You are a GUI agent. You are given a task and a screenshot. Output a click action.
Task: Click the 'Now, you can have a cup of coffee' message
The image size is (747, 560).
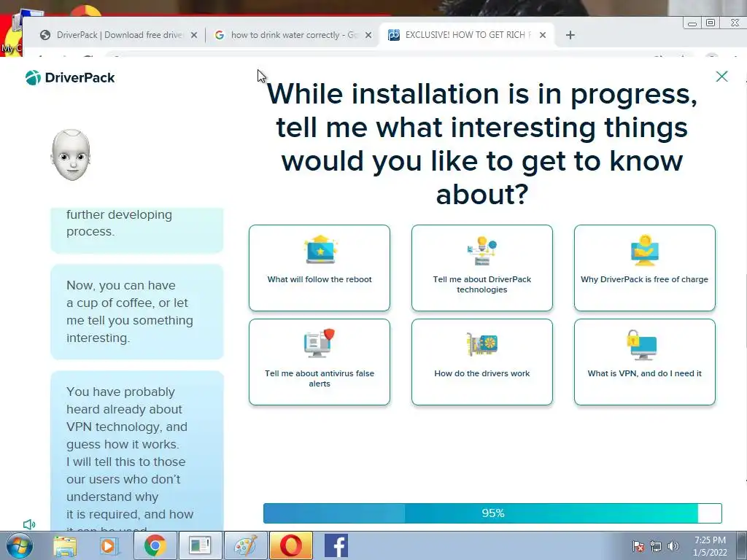(136, 311)
